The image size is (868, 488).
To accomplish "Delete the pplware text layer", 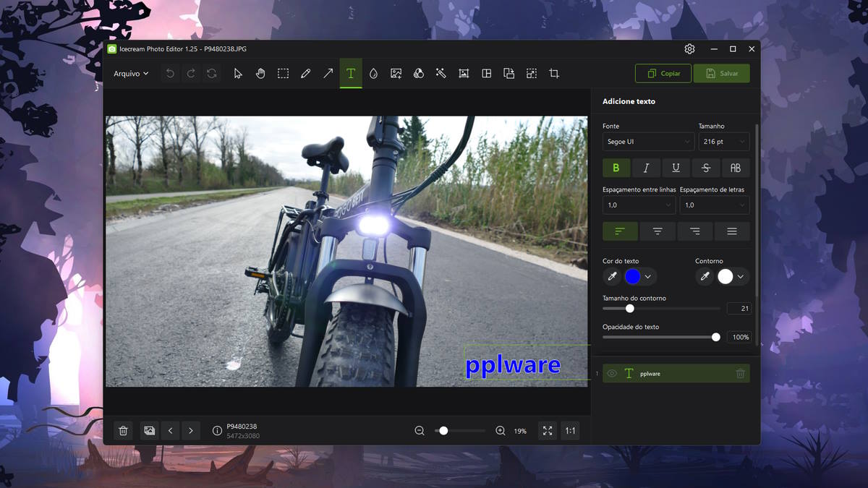I will point(740,374).
